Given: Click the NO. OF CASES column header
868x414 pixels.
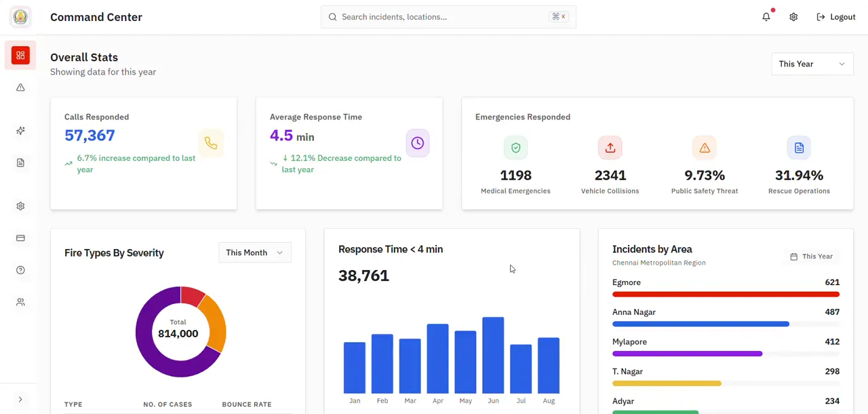Looking at the screenshot, I should (x=167, y=404).
